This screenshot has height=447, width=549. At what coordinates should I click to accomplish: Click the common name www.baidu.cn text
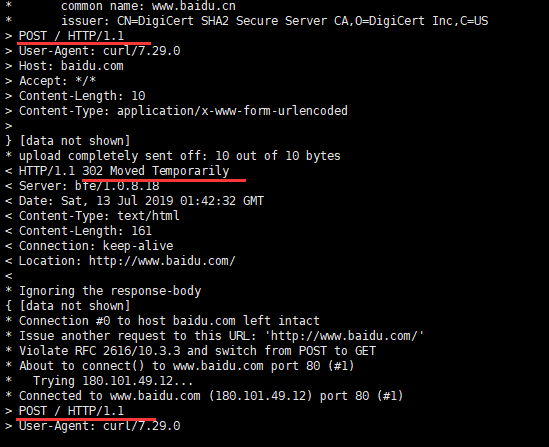tap(148, 6)
